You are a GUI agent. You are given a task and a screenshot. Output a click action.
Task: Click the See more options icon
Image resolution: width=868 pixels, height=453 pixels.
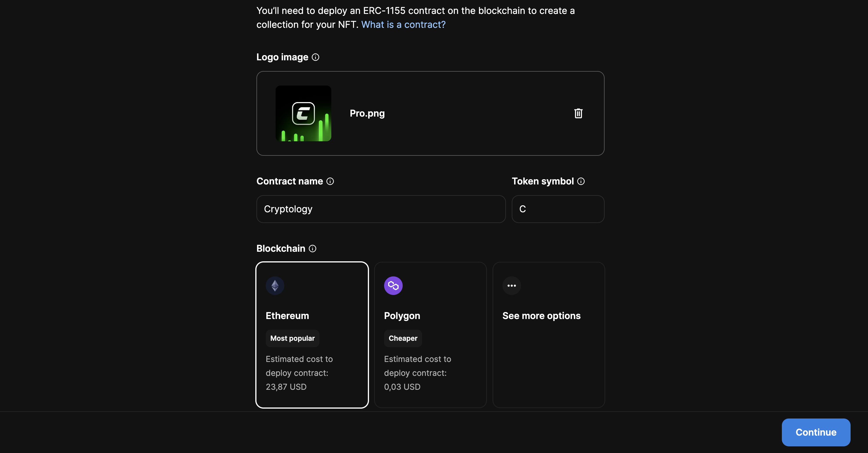[511, 285]
